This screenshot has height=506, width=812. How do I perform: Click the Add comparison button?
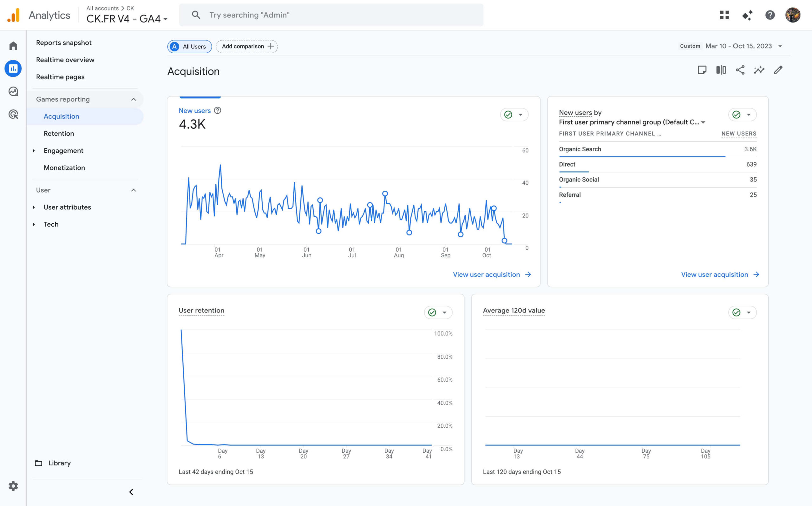pos(247,47)
